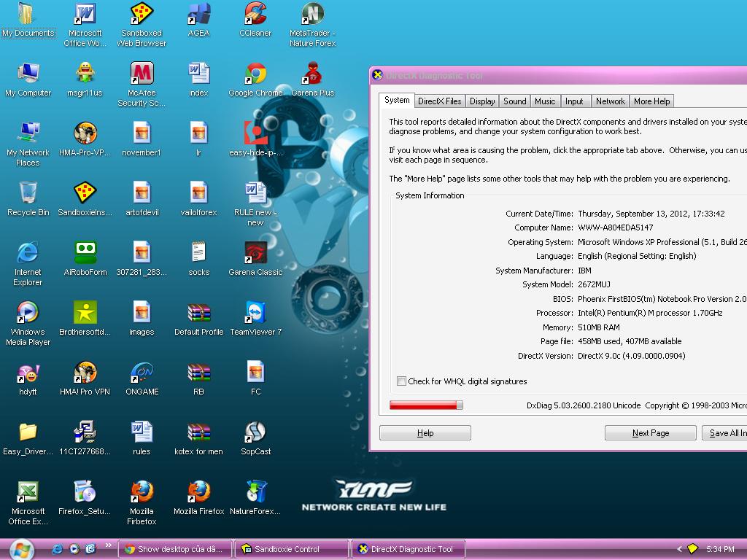Image resolution: width=747 pixels, height=560 pixels.
Task: Open the AI RoboForm icon
Action: click(x=85, y=254)
